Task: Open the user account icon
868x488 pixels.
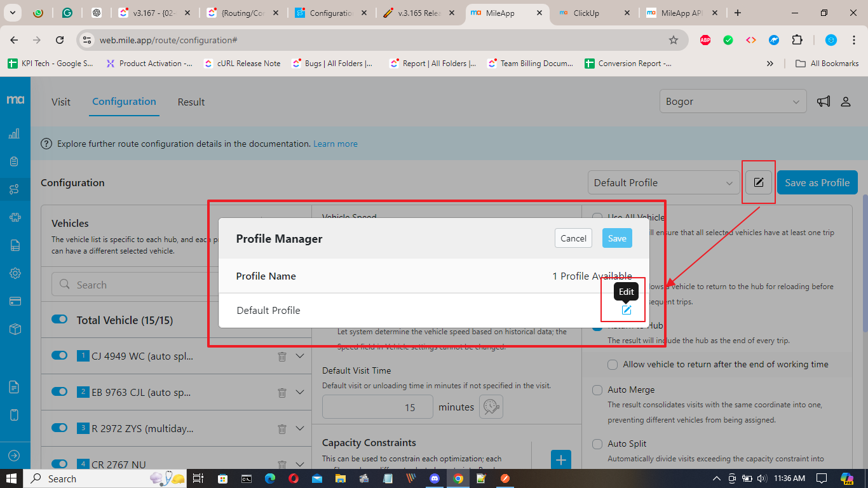Action: [x=846, y=102]
